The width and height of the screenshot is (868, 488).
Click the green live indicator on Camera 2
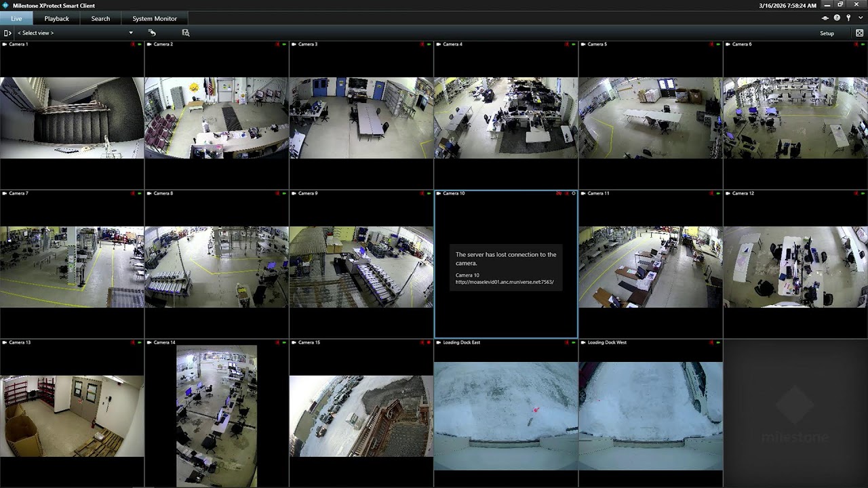(284, 44)
